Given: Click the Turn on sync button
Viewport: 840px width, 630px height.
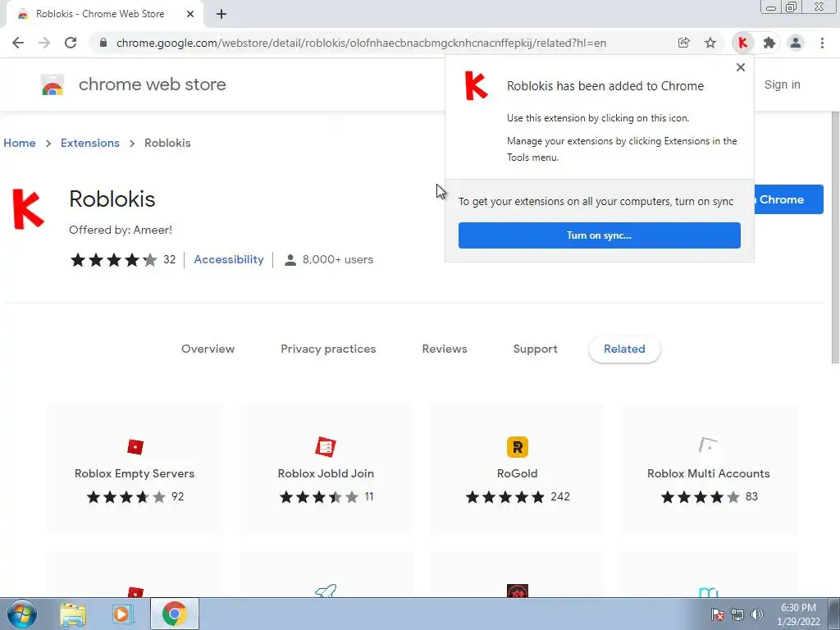Looking at the screenshot, I should pos(600,235).
